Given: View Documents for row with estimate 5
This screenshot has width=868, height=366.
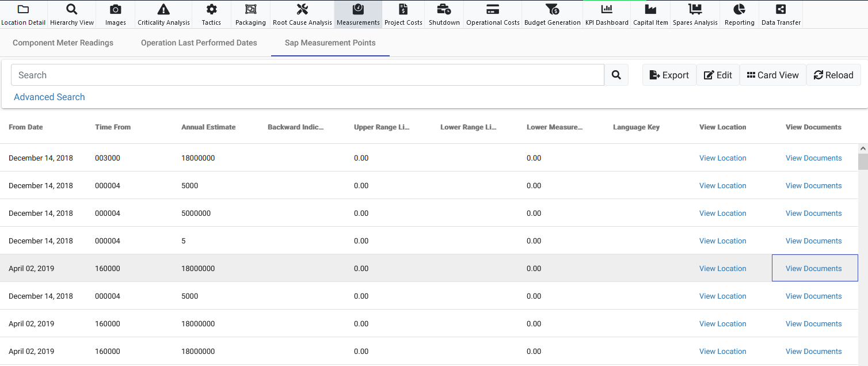Looking at the screenshot, I should click(x=813, y=241).
